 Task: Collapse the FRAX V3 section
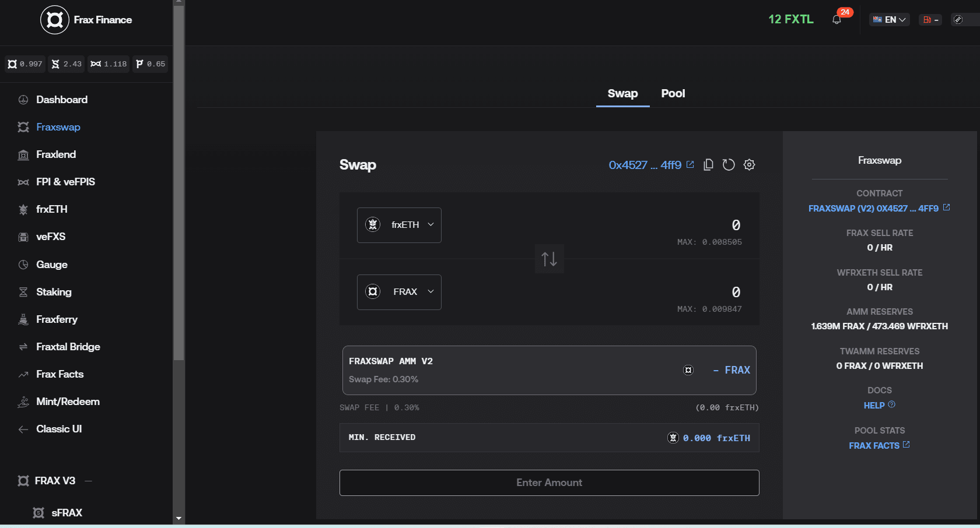89,481
